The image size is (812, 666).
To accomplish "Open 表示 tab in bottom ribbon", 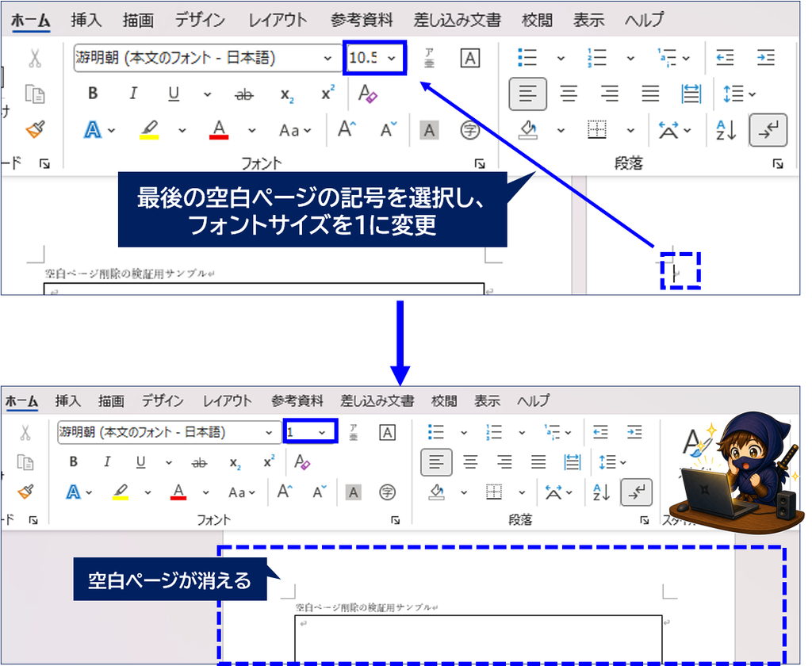I will coord(488,401).
